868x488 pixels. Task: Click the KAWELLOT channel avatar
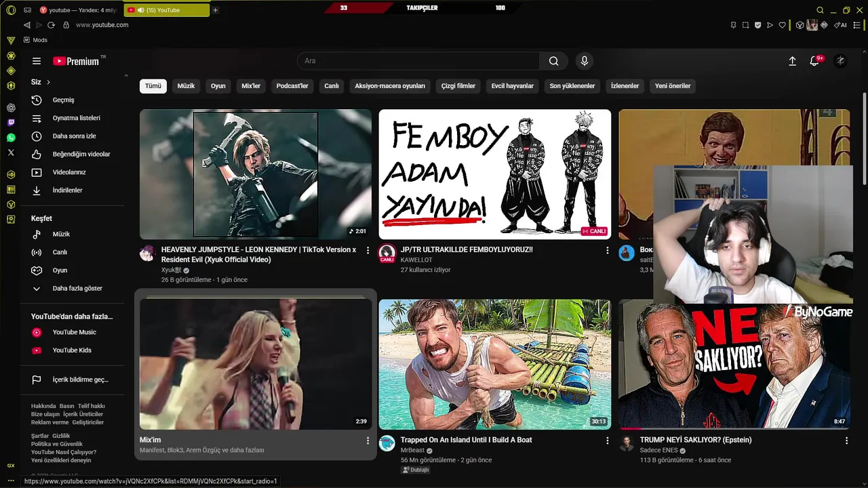click(387, 253)
